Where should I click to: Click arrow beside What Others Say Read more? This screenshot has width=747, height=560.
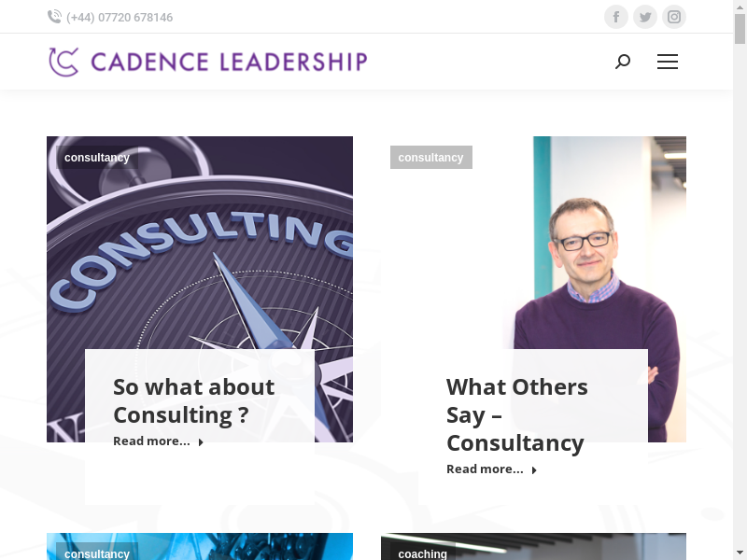[534, 470]
